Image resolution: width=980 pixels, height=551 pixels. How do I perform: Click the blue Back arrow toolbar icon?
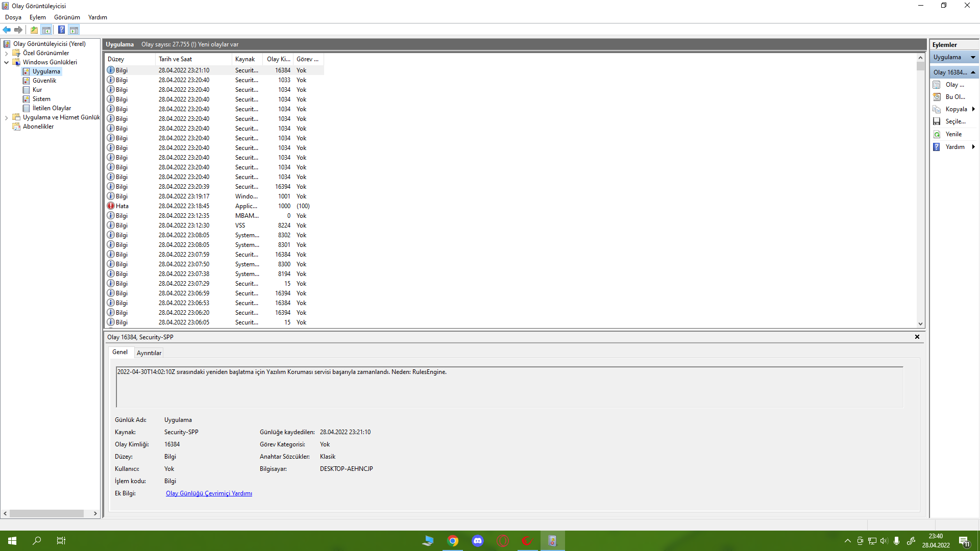tap(7, 30)
